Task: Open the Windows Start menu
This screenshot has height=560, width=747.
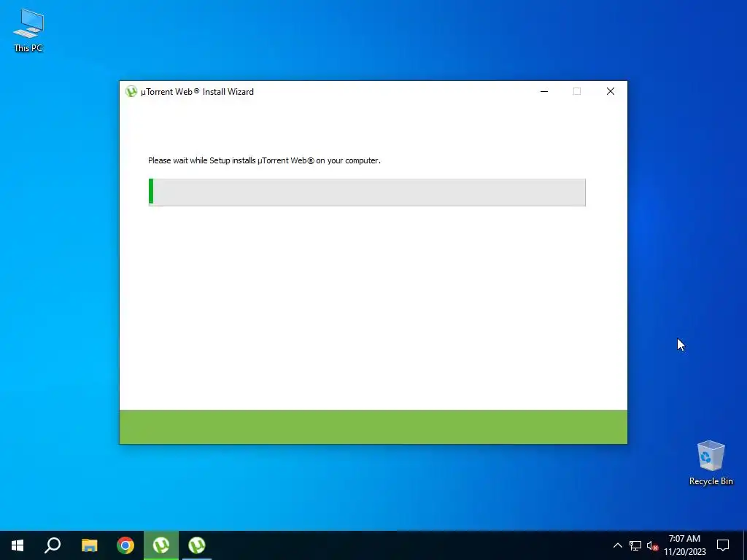Action: point(18,545)
